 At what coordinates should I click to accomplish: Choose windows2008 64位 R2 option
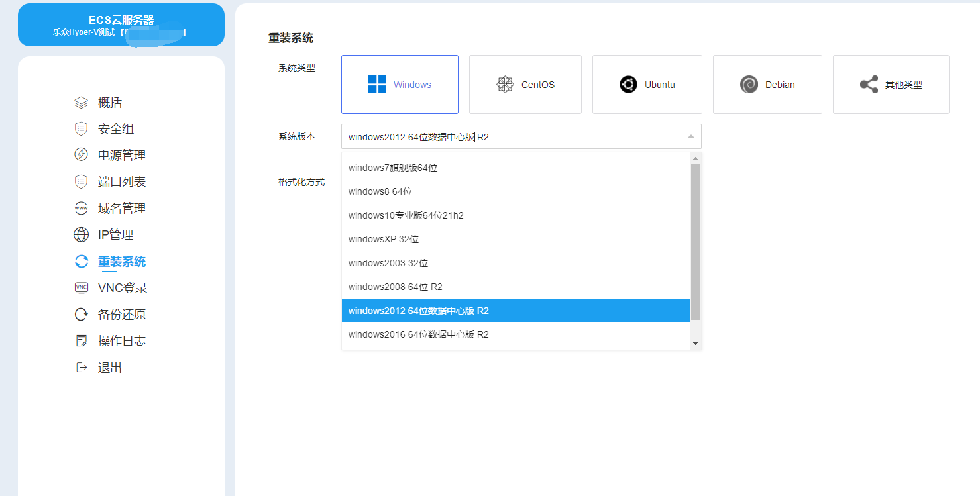516,287
